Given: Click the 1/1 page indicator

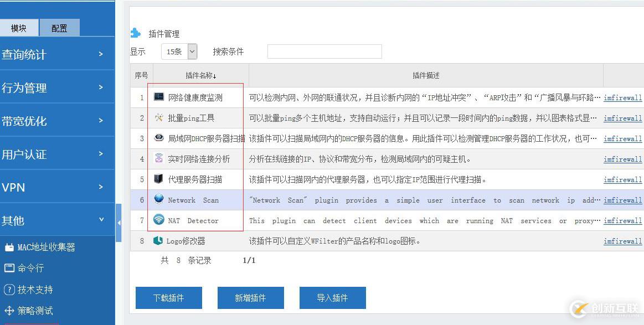Looking at the screenshot, I should [249, 260].
